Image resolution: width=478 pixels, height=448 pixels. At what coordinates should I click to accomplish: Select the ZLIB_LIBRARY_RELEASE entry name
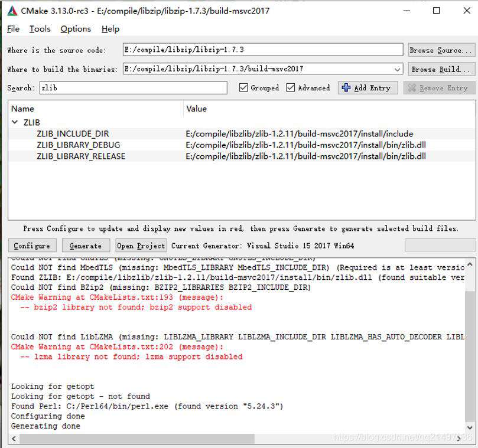(x=81, y=156)
